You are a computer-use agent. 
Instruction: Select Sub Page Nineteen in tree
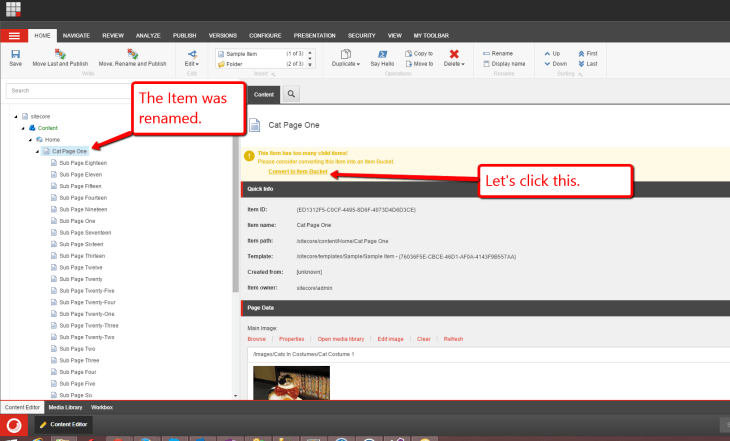[79, 210]
